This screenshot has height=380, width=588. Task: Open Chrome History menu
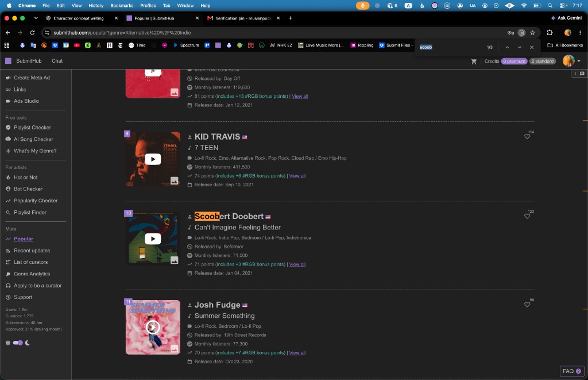[96, 6]
